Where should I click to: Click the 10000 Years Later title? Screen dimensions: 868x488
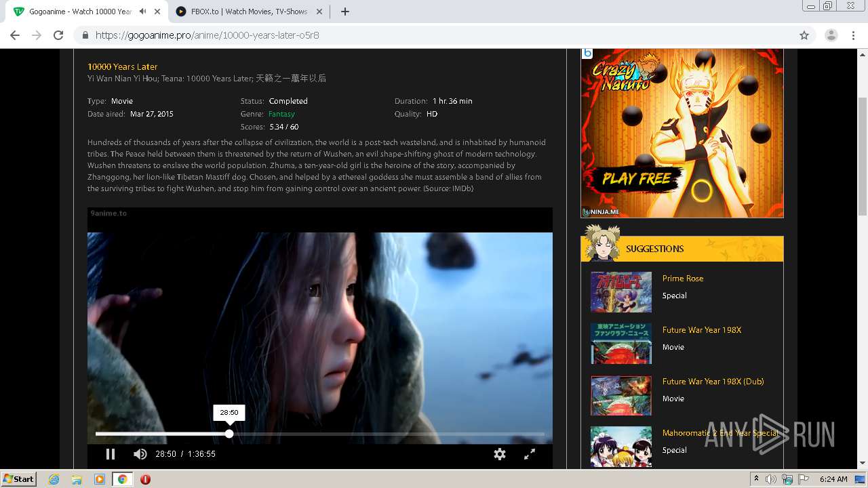pyautogui.click(x=122, y=66)
